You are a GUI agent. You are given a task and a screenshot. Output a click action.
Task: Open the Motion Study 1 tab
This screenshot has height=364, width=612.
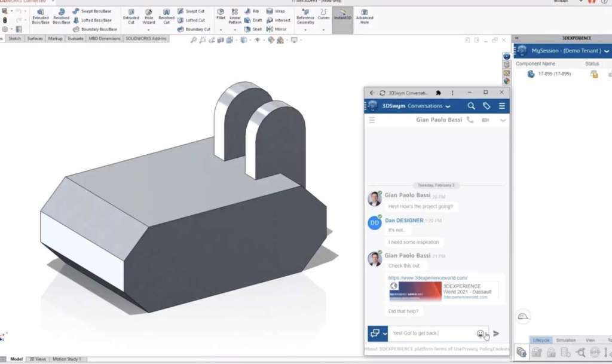(68, 359)
